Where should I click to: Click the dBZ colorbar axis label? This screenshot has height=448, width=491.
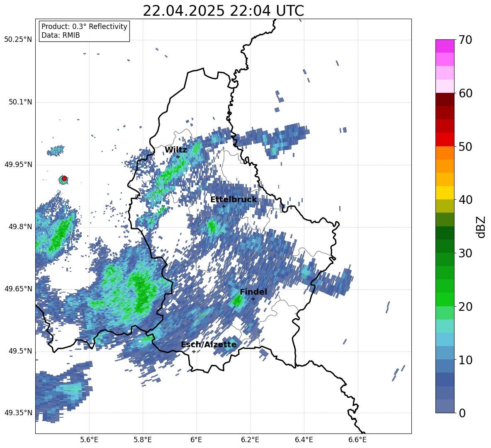(x=481, y=227)
